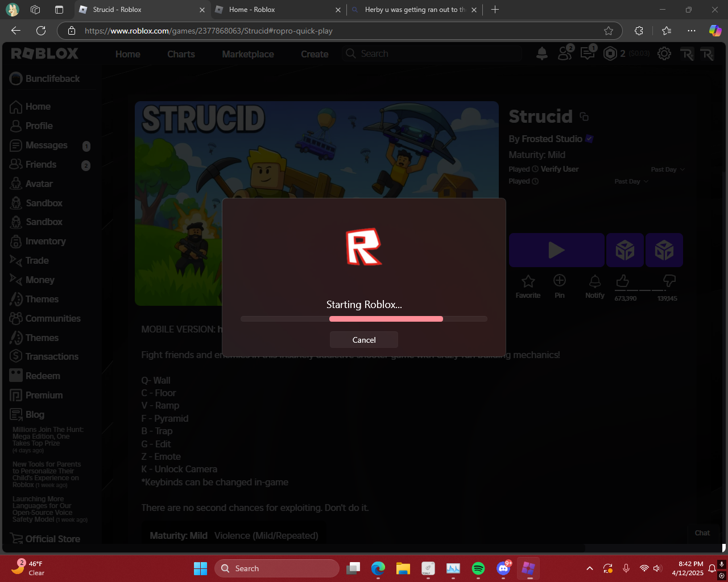
Task: Open the tab actions menu
Action: click(x=59, y=10)
